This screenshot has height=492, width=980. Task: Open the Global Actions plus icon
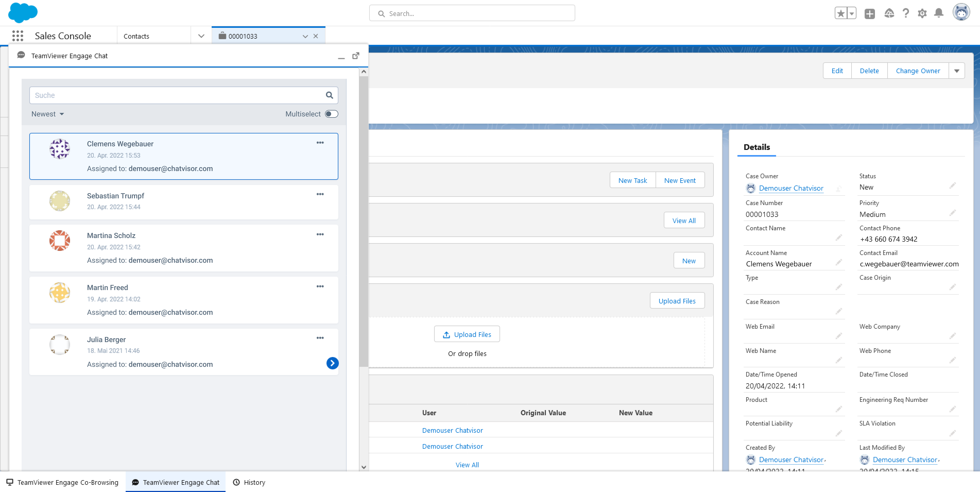coord(869,13)
